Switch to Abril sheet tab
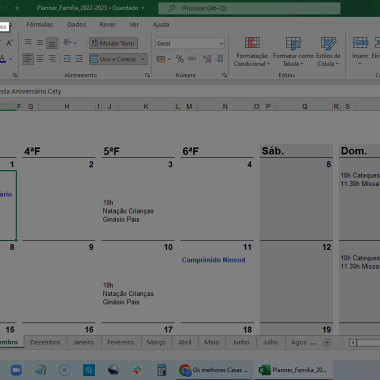Viewport: 380px width, 380px height. pos(185,342)
